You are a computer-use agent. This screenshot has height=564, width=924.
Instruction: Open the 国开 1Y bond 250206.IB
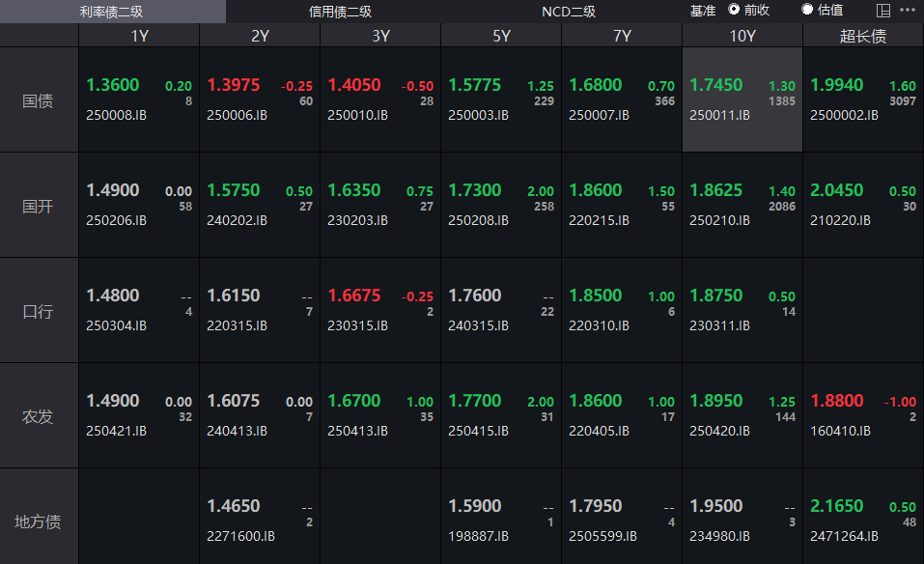click(138, 205)
